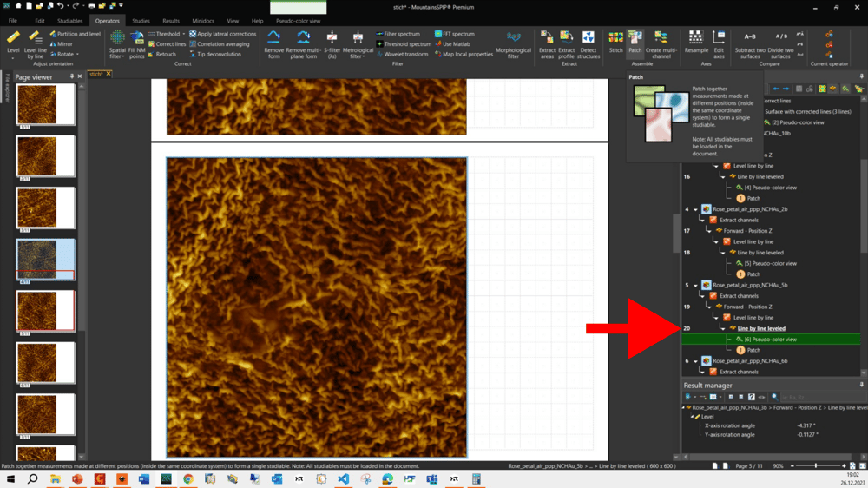This screenshot has width=868, height=488.
Task: Open Windows taskbar search
Action: click(33, 479)
